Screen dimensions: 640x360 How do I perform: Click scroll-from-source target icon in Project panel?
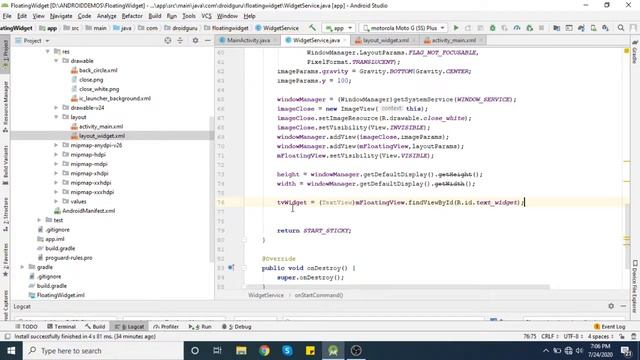[x=168, y=40]
